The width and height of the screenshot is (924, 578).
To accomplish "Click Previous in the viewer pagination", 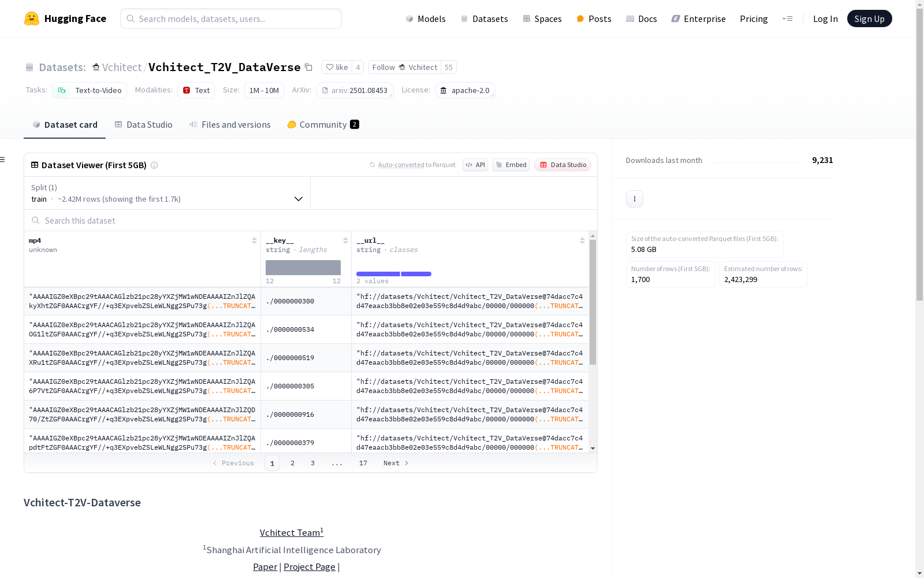I will [233, 463].
